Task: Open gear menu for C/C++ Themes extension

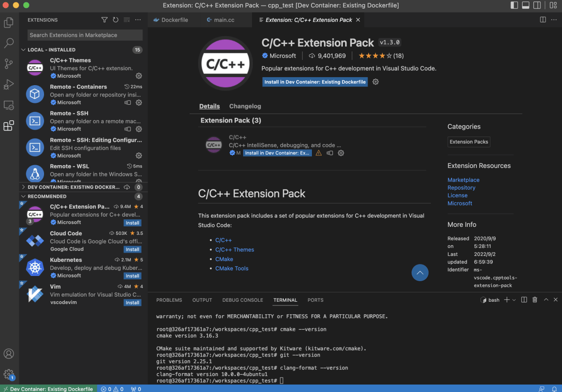Action: [x=139, y=76]
